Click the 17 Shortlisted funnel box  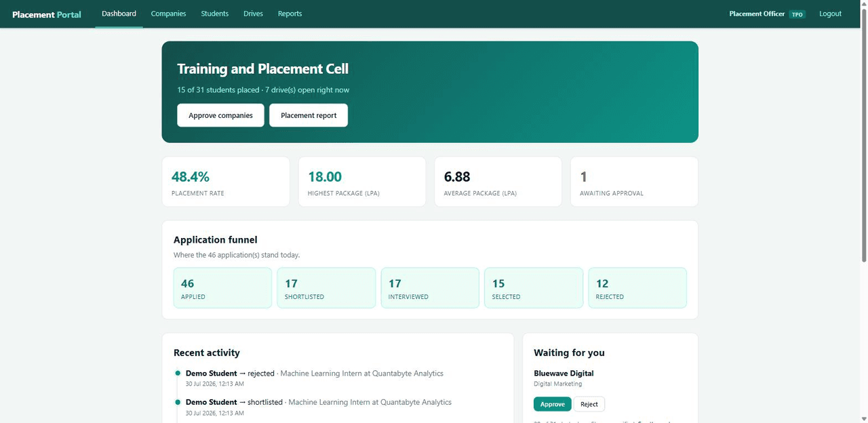(326, 287)
